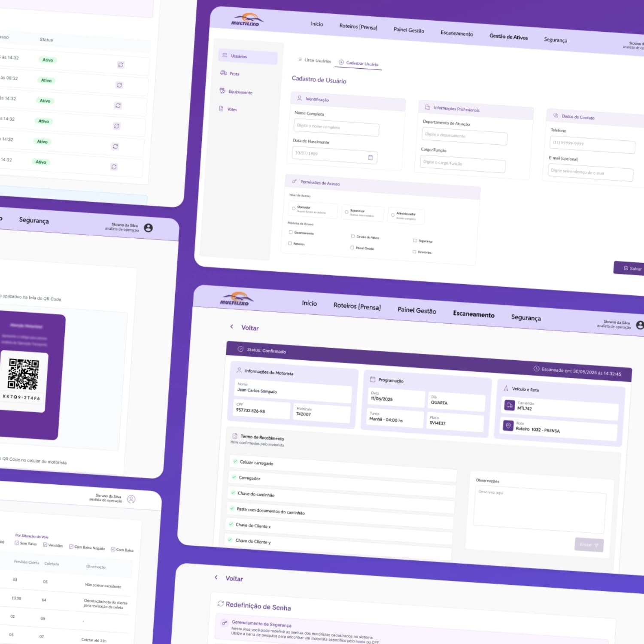Click the Rota location pin icon
644x644 pixels.
click(x=508, y=425)
